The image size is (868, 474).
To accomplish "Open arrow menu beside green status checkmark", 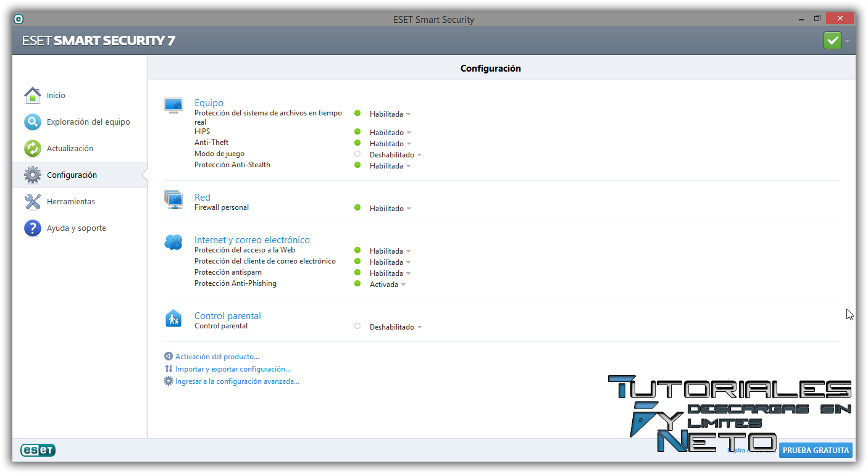I will (x=848, y=41).
